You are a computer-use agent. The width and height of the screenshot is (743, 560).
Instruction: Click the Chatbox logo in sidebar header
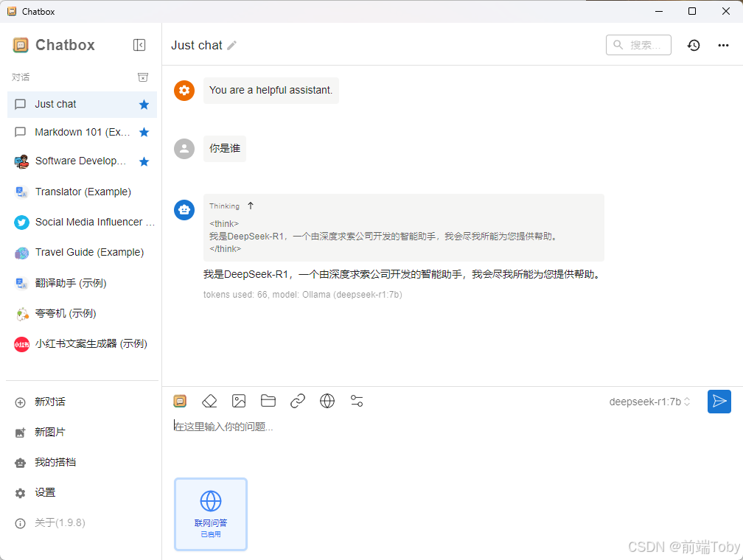pyautogui.click(x=21, y=45)
